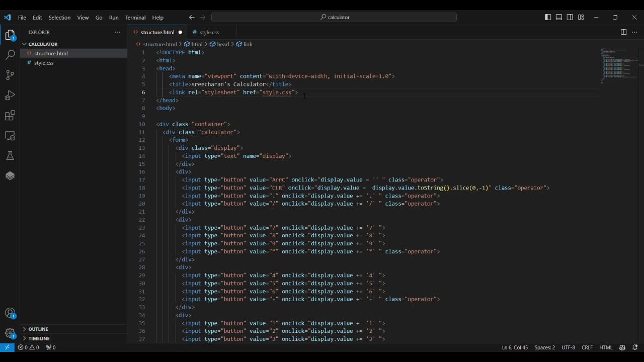Open Manage gear settings icon

[10, 333]
